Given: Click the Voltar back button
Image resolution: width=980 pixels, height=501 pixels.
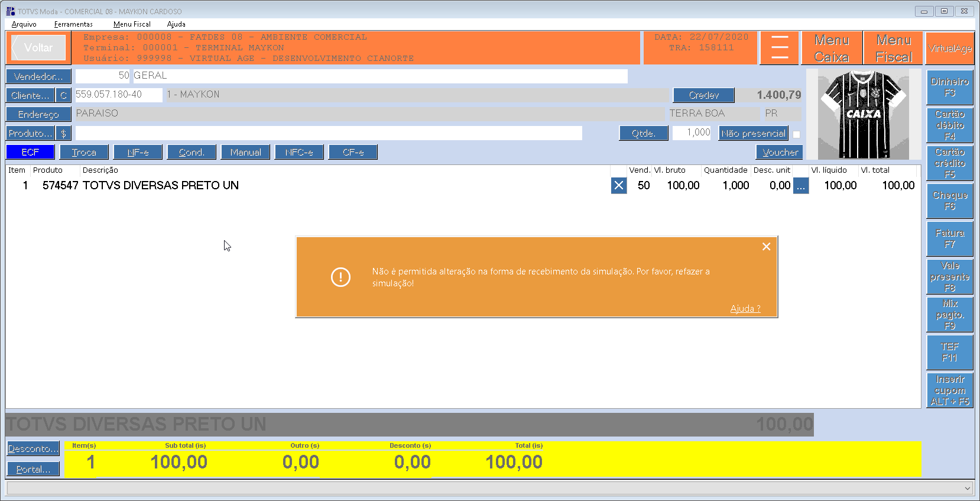Looking at the screenshot, I should 38,47.
